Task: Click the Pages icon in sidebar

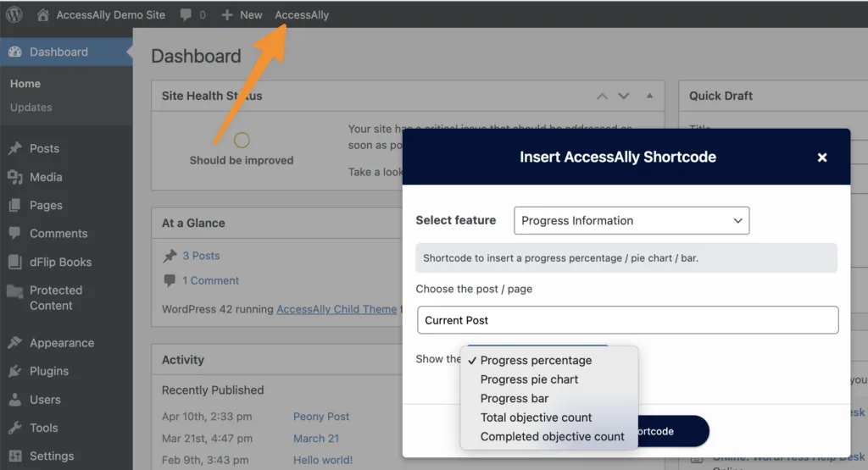Action: coord(15,205)
